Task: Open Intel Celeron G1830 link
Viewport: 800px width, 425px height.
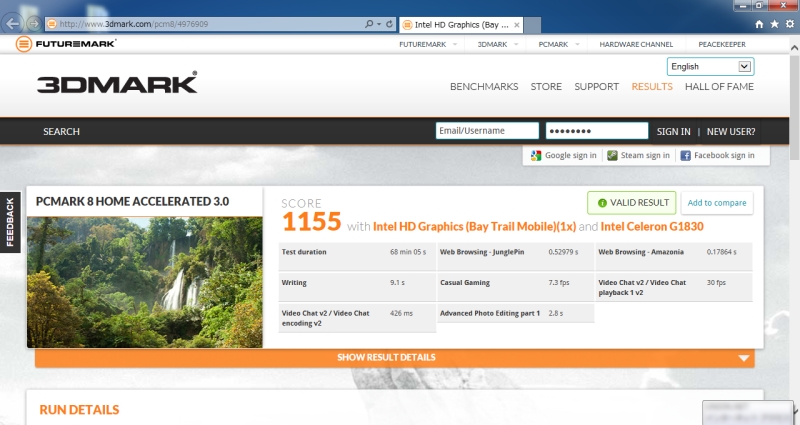Action: (x=652, y=227)
